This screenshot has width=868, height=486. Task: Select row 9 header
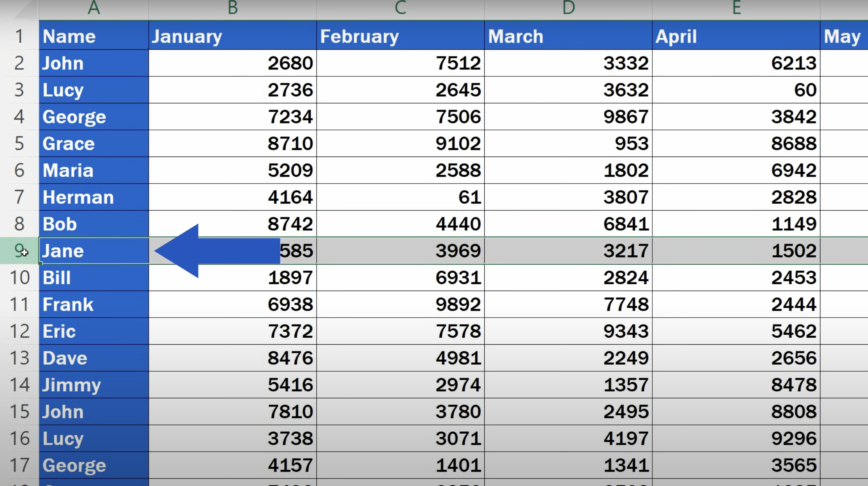[x=19, y=251]
